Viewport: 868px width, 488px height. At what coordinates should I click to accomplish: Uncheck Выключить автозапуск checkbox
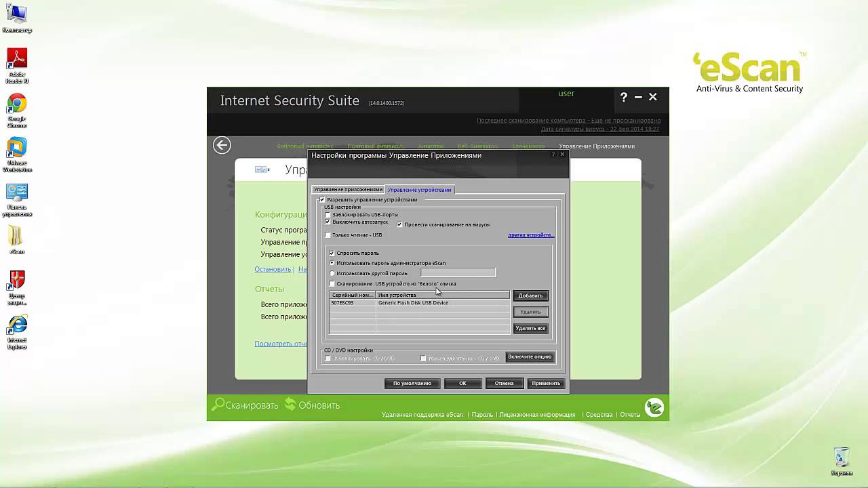pos(328,222)
